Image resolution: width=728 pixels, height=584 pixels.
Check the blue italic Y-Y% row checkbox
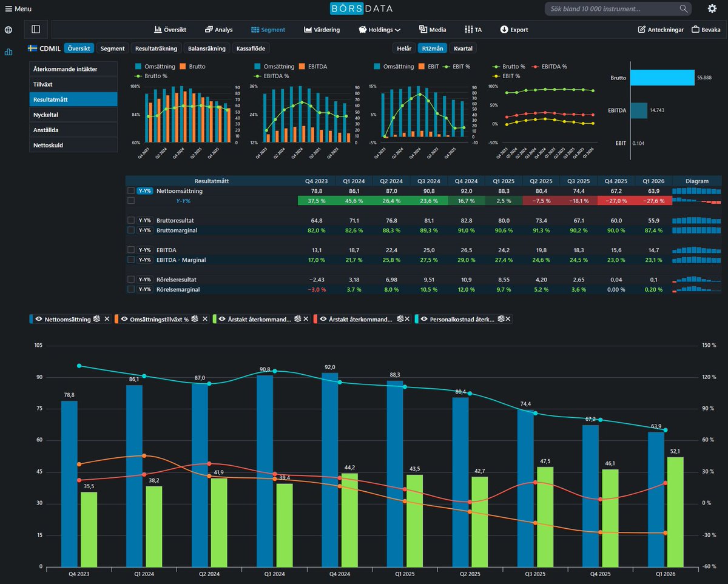(131, 201)
